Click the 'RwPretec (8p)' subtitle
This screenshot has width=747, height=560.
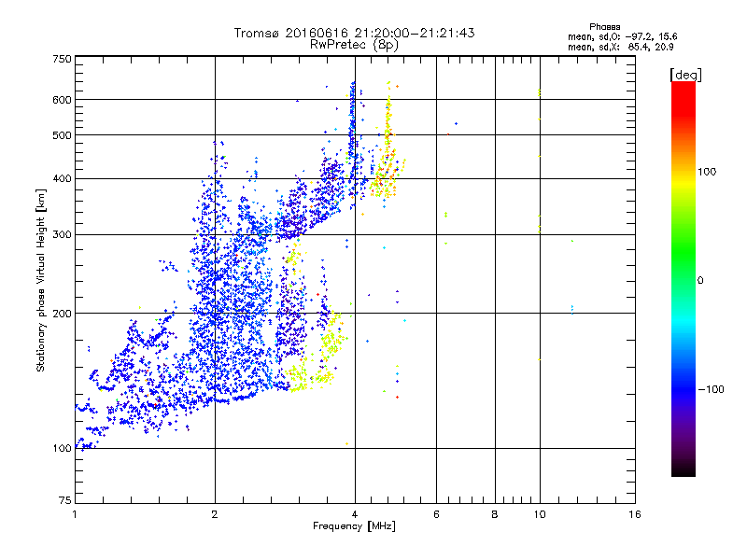coord(354,45)
